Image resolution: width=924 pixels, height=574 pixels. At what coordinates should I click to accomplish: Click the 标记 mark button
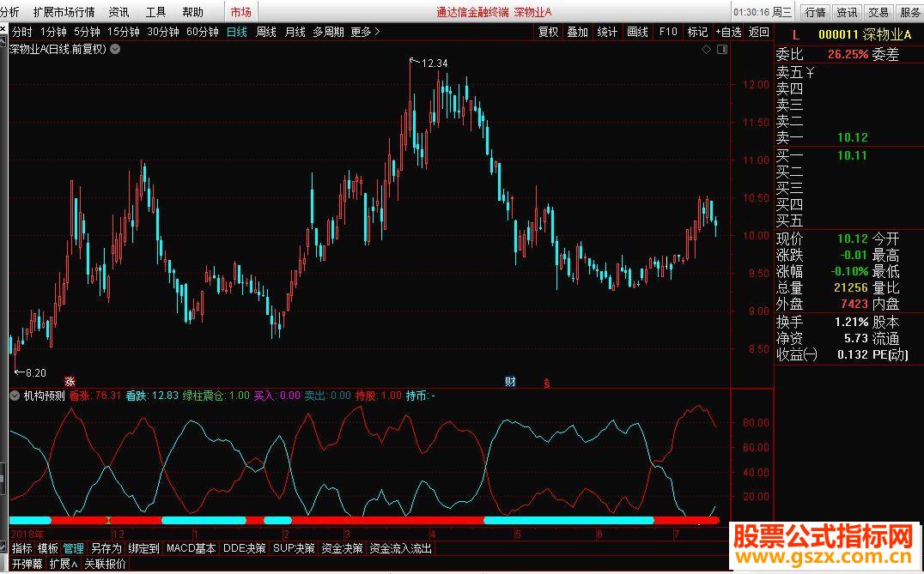[697, 32]
